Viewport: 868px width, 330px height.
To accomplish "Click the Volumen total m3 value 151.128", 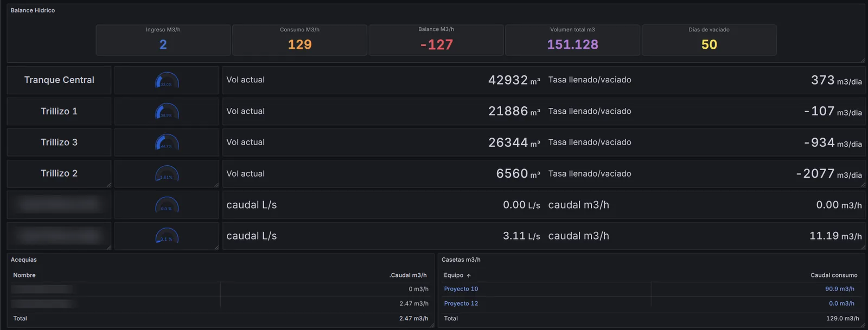I will (573, 44).
